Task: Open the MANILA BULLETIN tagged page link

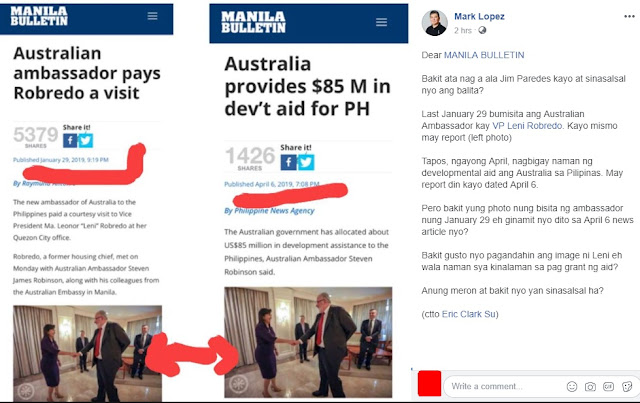Action: coord(484,55)
